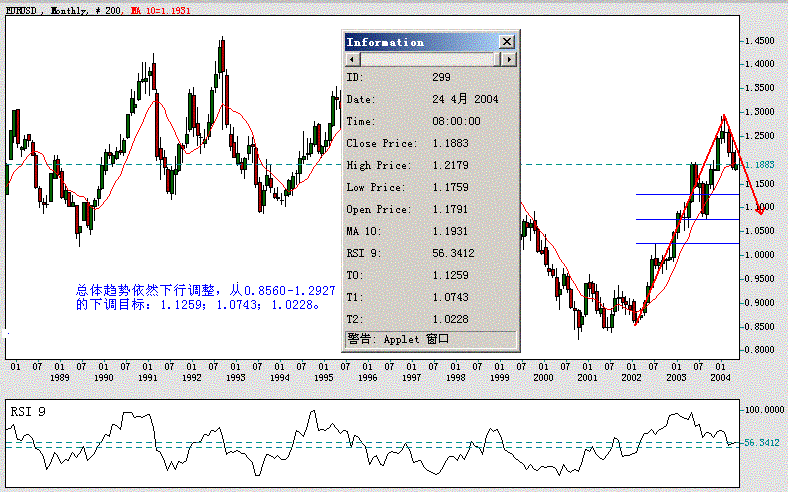Select the T1 value 1.0743
Image resolution: width=788 pixels, height=492 pixels.
pos(450,298)
